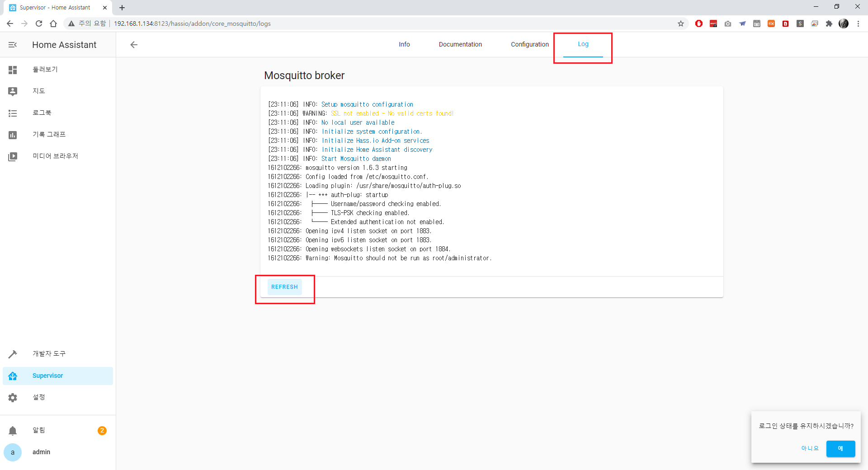Open the 알림 bell notifications icon
The width and height of the screenshot is (868, 470).
(x=13, y=431)
